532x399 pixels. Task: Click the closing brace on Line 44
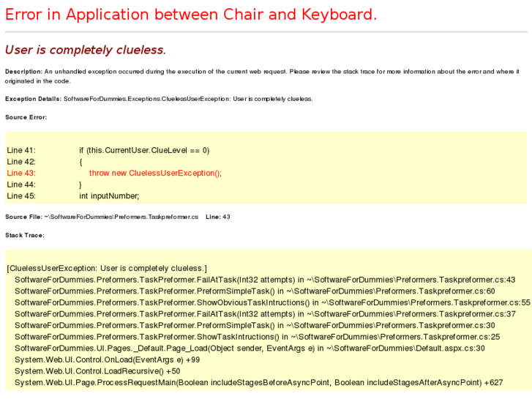click(81, 184)
